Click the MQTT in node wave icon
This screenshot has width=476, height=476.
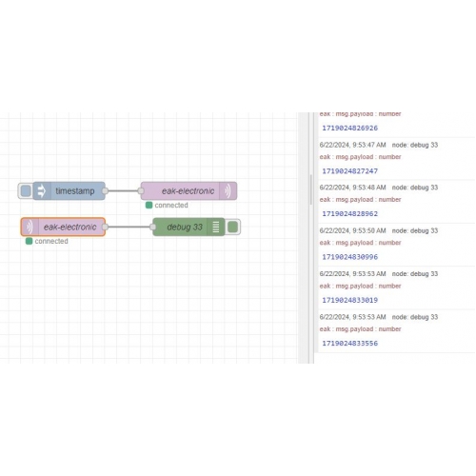click(x=30, y=227)
